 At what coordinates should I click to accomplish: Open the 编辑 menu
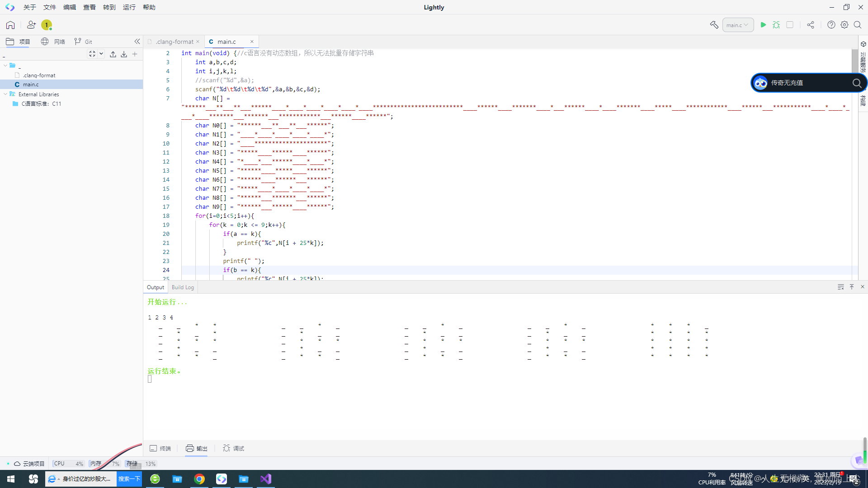pos(69,7)
